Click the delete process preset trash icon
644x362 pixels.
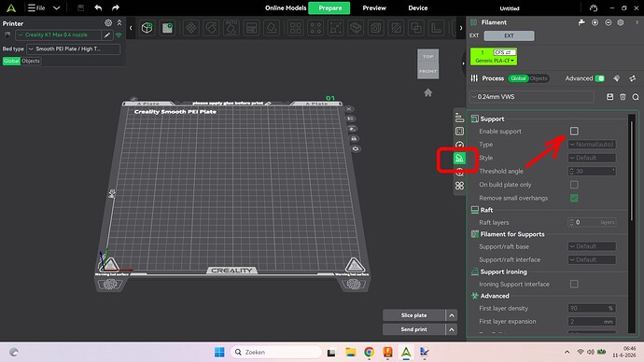point(623,97)
